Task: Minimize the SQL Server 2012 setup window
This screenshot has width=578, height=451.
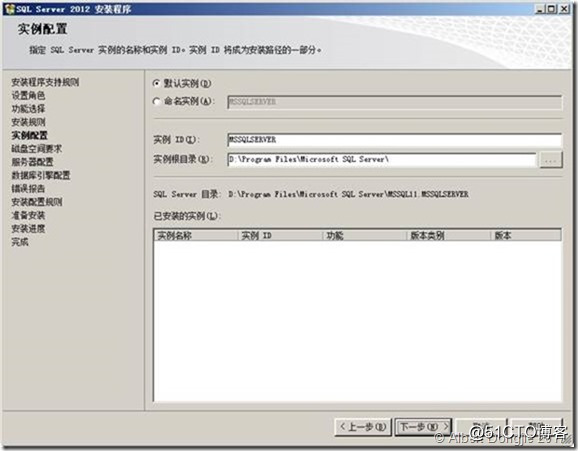Action: pyautogui.click(x=540, y=9)
